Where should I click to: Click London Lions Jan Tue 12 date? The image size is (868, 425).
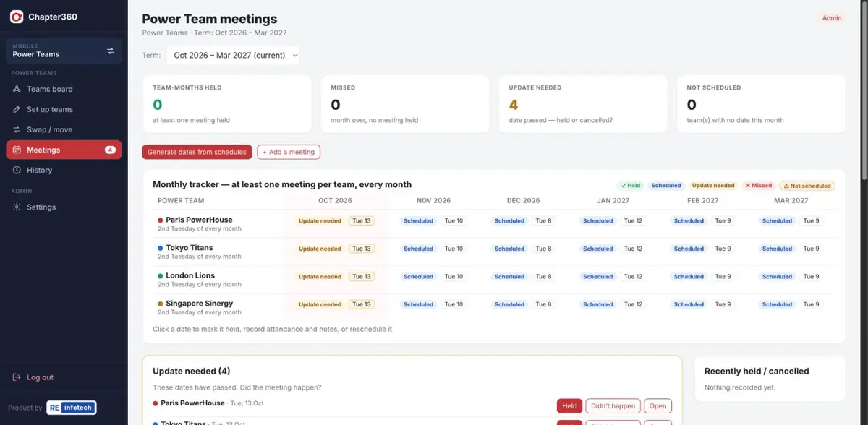633,277
